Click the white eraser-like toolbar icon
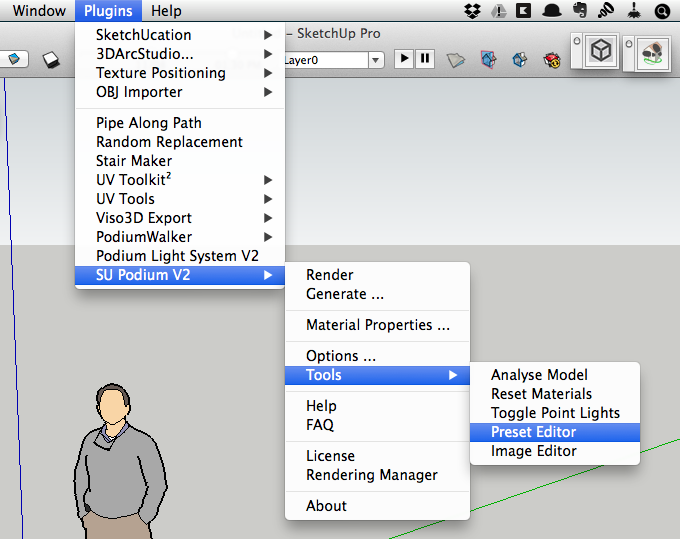680x539 pixels. [x=51, y=60]
